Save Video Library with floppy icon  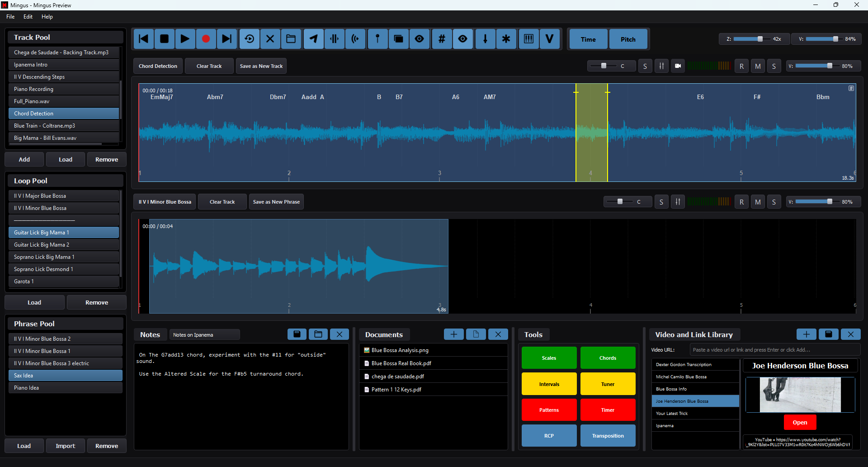(x=829, y=334)
